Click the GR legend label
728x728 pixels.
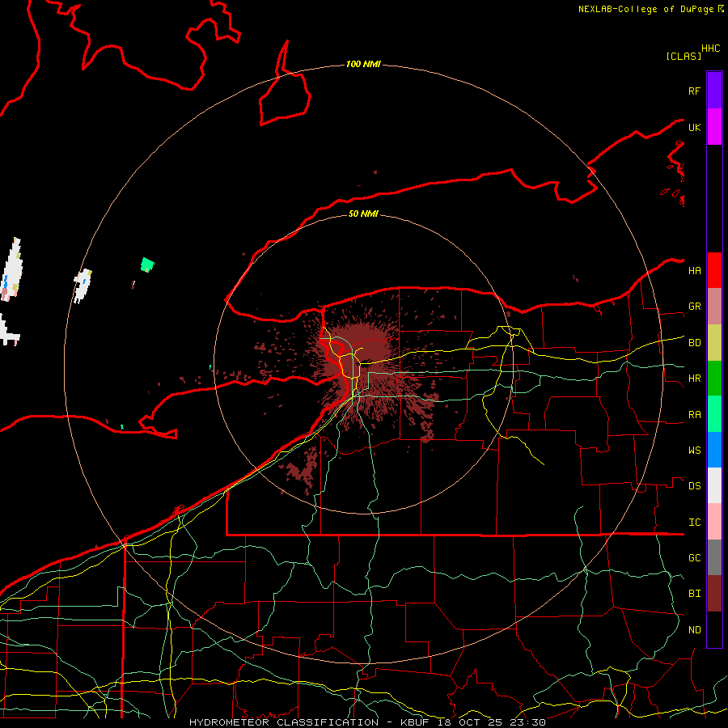694,307
